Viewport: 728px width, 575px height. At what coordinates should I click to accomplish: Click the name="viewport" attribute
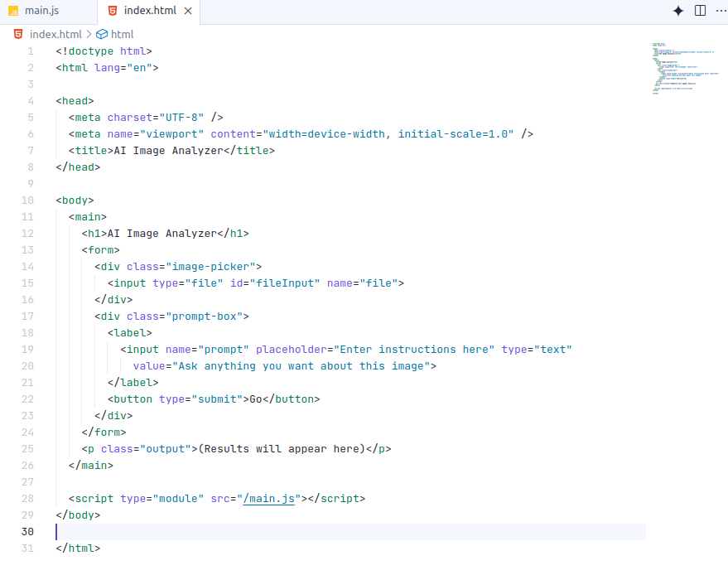pos(156,134)
